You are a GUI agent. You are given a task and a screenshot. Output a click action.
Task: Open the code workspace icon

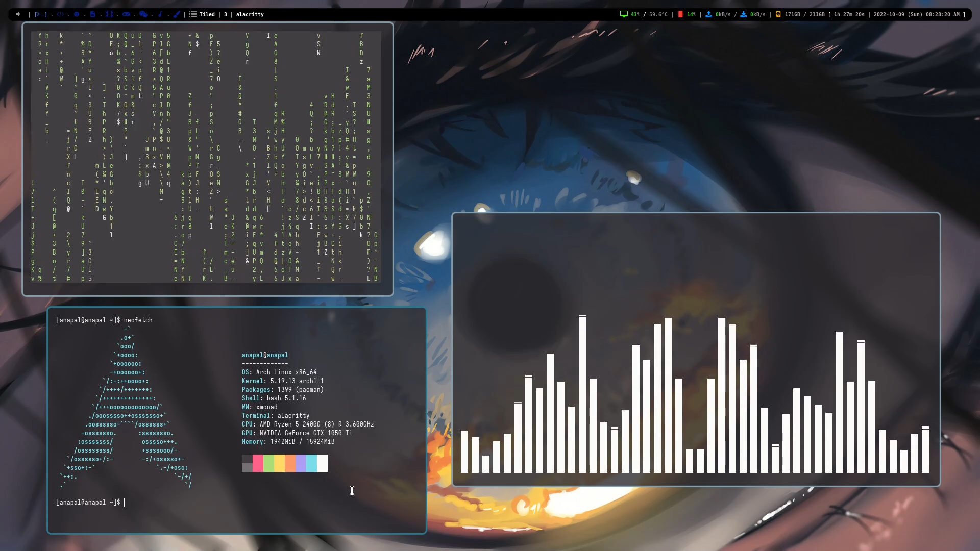pos(60,14)
